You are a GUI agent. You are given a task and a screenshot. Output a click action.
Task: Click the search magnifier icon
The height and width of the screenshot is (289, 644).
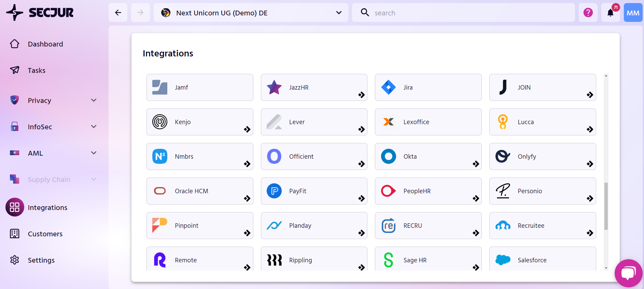click(x=365, y=12)
